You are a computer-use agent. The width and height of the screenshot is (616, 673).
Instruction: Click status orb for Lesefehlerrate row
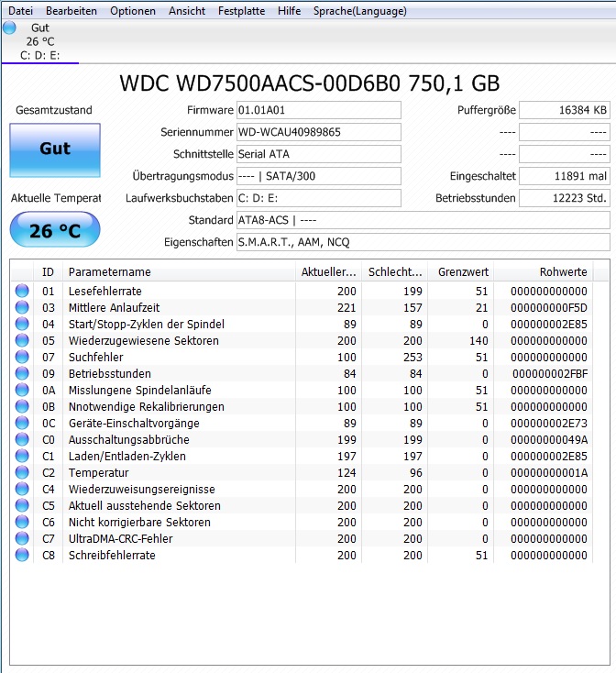(22, 291)
